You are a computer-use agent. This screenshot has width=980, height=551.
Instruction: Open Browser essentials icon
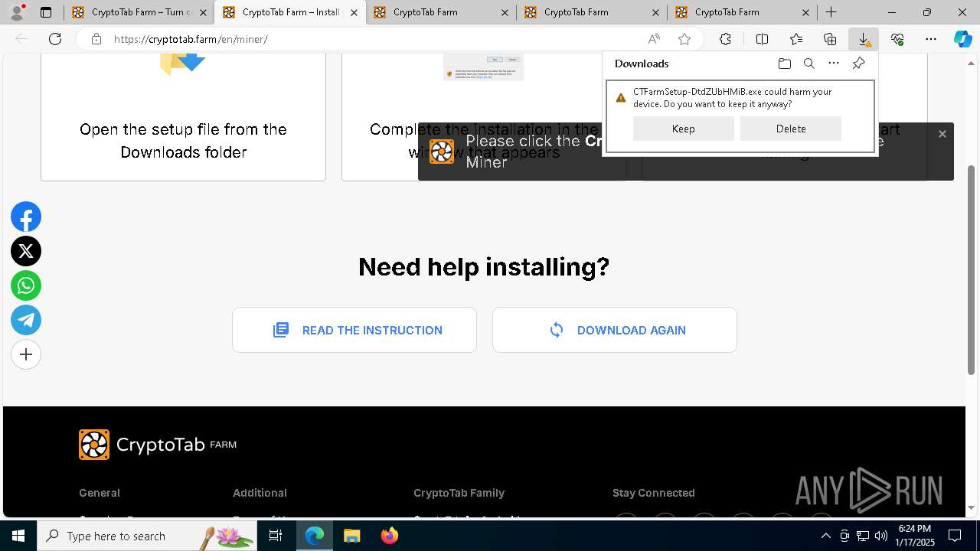(897, 39)
